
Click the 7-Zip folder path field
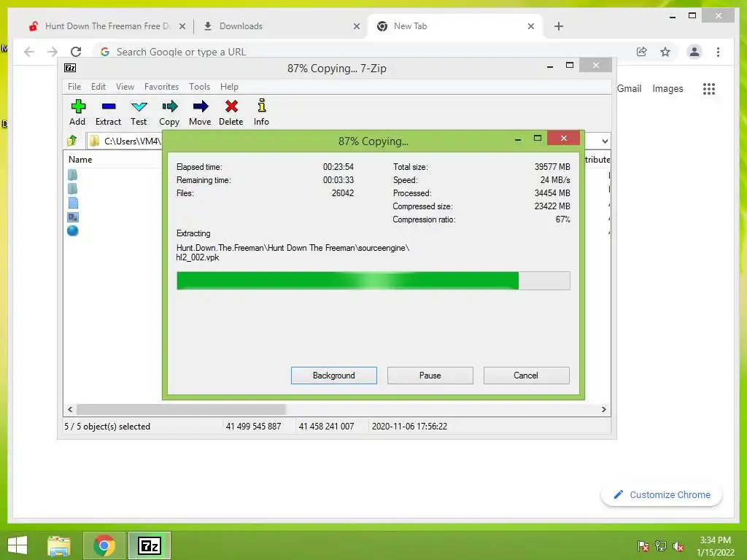(125, 141)
